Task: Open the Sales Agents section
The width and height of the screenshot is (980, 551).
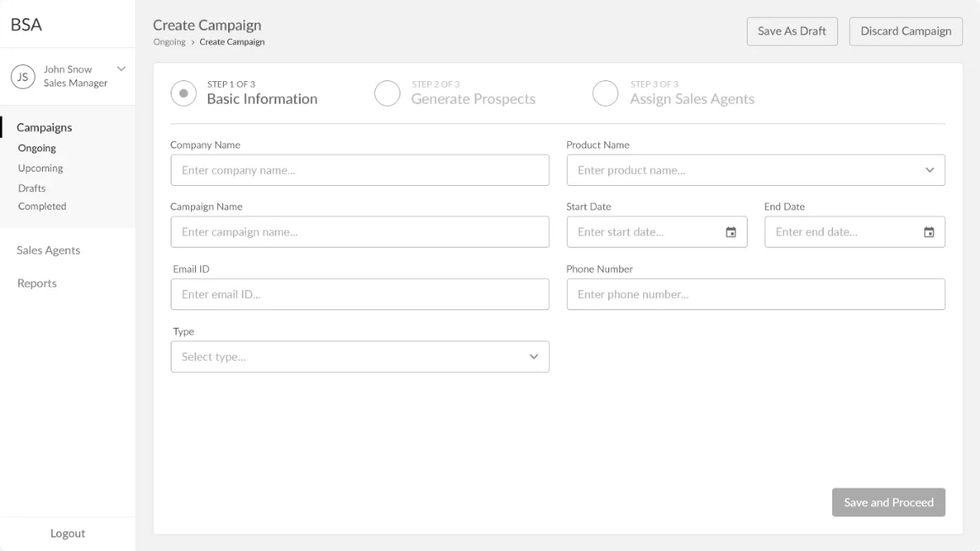Action: tap(48, 250)
